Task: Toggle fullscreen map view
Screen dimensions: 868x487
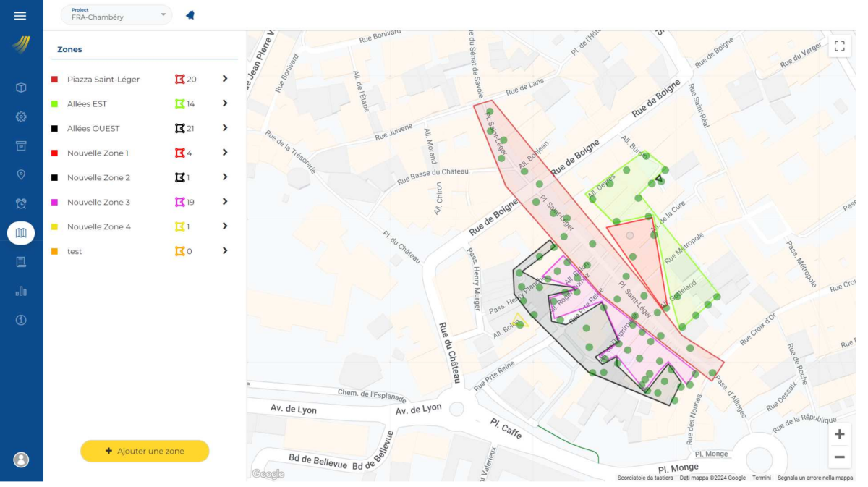Action: pos(839,46)
